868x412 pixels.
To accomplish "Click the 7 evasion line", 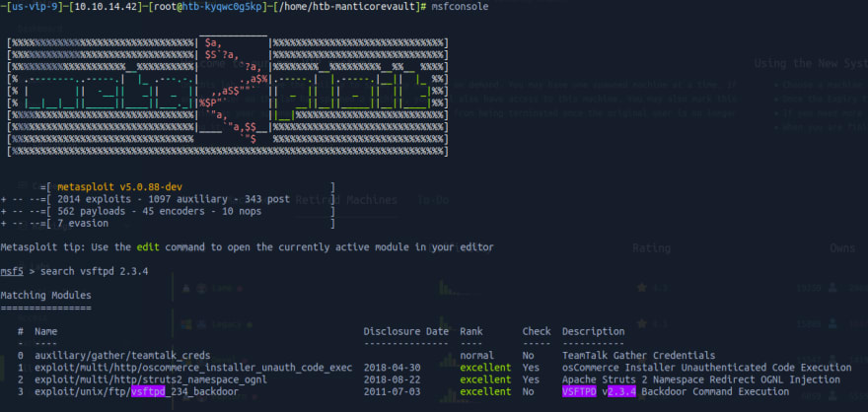I will tap(83, 224).
